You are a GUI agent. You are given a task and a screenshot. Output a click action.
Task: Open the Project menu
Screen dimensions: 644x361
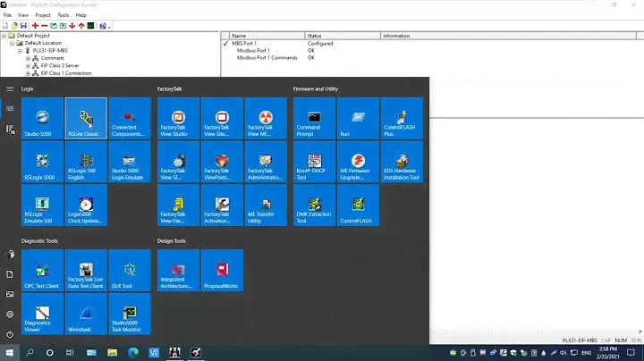42,15
